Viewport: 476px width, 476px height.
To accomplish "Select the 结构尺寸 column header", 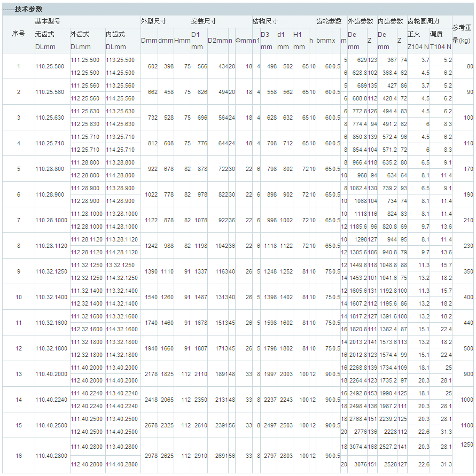I will [265, 21].
